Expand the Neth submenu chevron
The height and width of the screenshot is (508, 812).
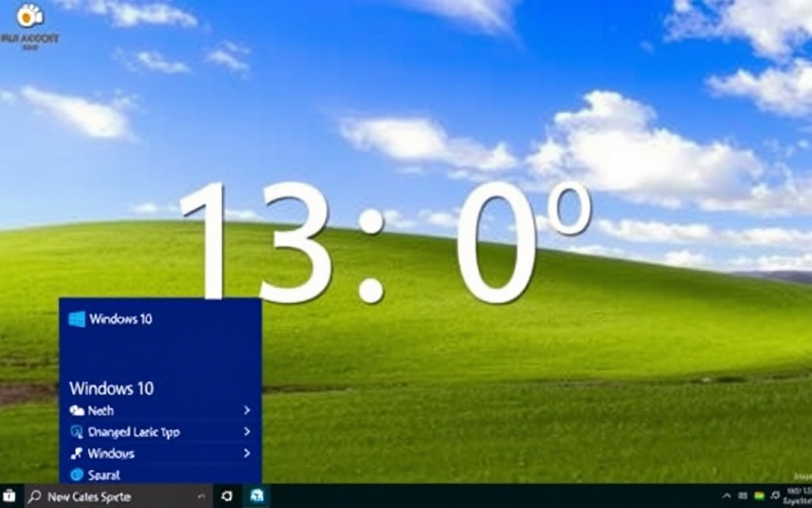point(247,410)
